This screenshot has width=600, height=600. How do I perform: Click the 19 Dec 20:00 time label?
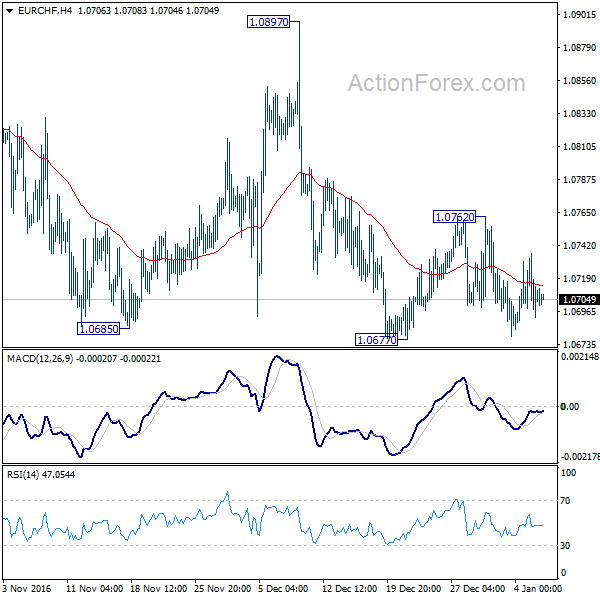414,589
